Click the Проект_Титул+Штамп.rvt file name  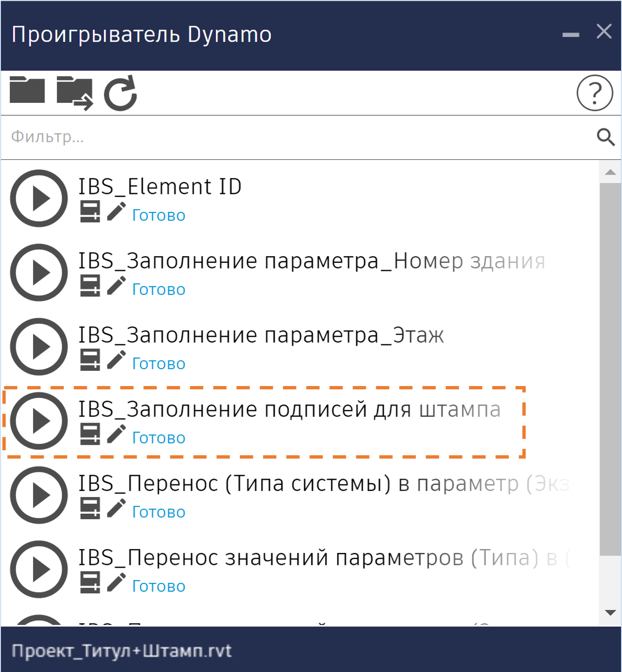coord(121,651)
